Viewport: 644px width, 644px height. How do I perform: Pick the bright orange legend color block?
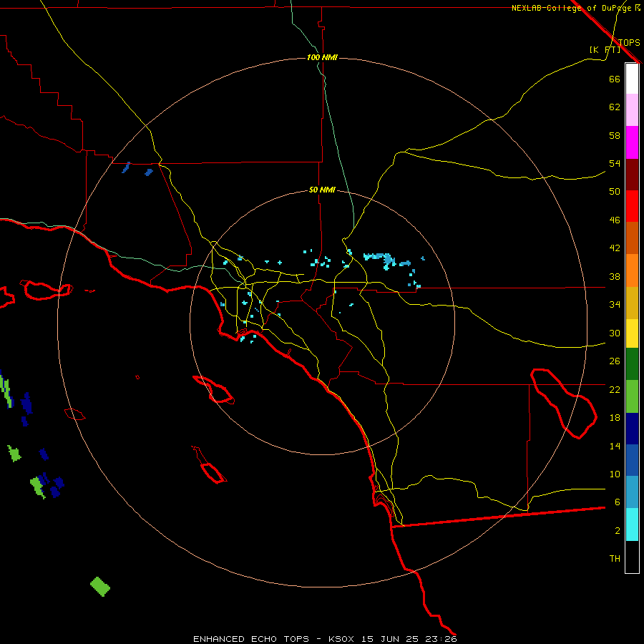(x=632, y=270)
